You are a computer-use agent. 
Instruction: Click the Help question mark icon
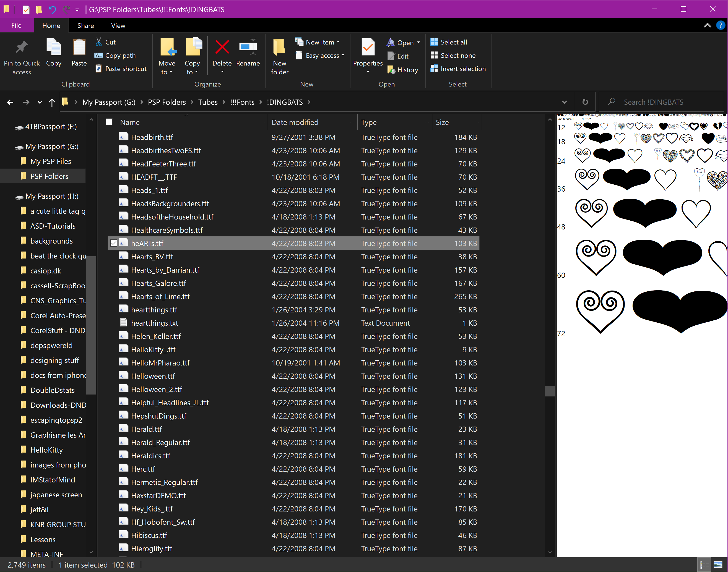(x=720, y=25)
